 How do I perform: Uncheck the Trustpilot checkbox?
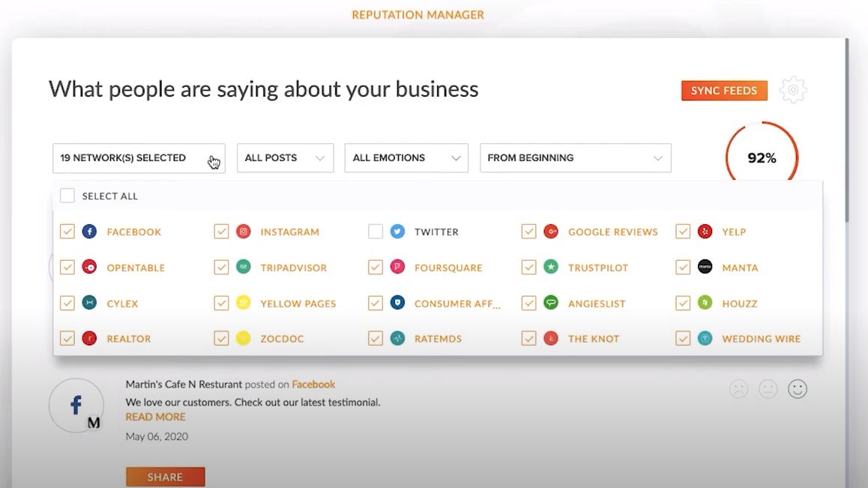coord(528,268)
